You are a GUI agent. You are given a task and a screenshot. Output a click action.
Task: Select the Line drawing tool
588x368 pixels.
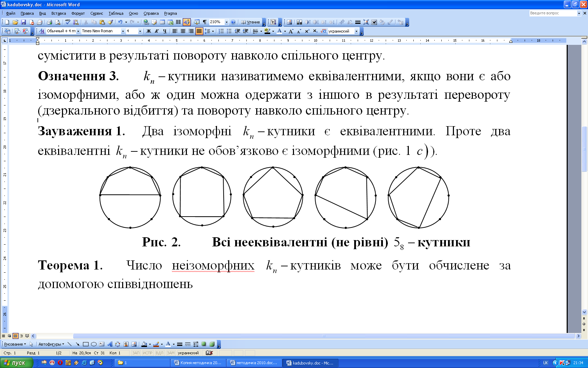[69, 344]
